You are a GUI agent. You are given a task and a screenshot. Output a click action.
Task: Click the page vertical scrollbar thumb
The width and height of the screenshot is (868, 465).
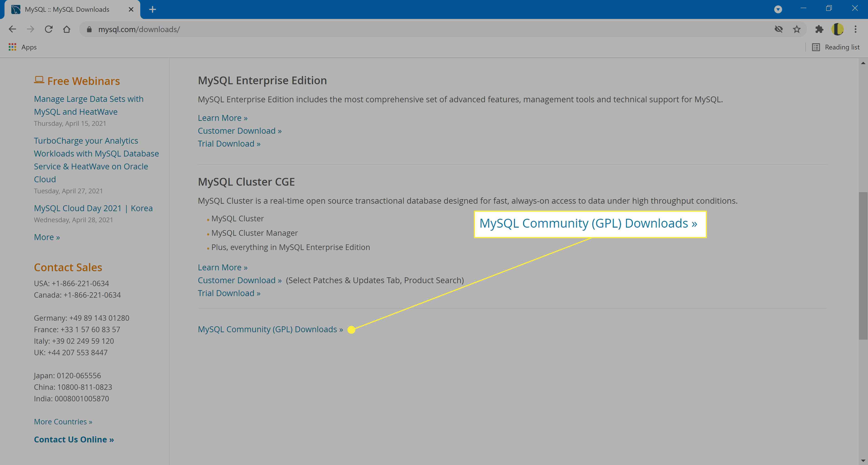pos(863,266)
